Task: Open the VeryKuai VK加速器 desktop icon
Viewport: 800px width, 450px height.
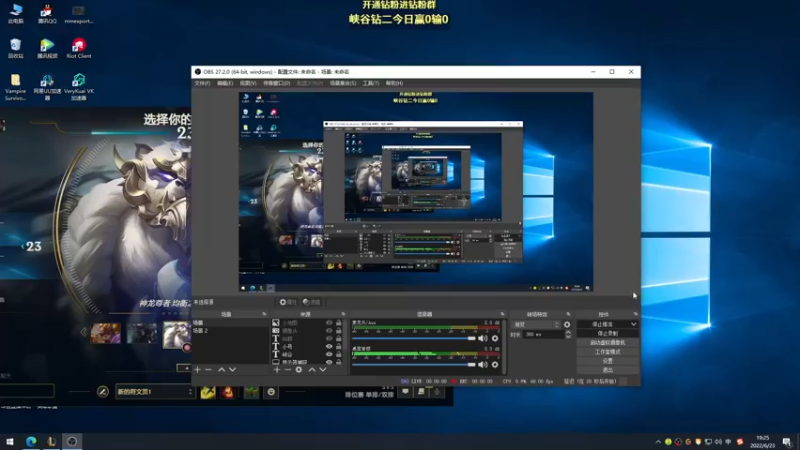Action: (x=79, y=87)
